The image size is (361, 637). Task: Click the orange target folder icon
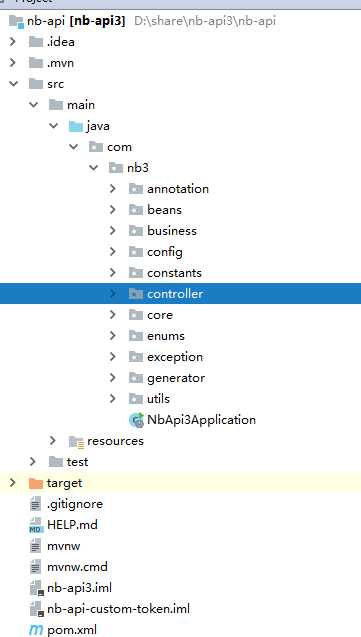point(36,483)
